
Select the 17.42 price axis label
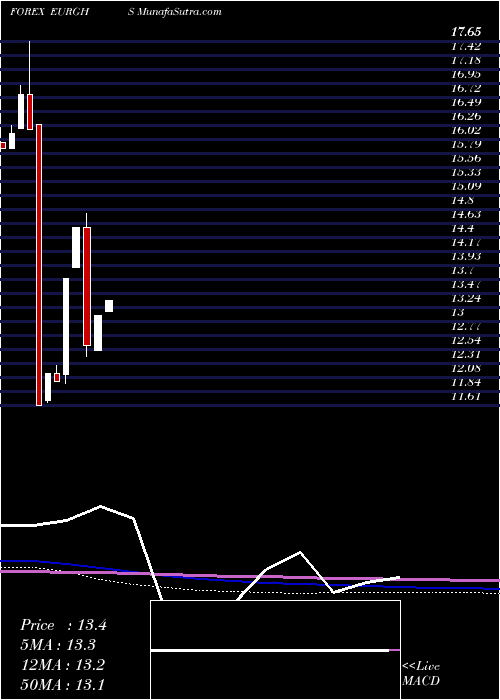click(466, 46)
